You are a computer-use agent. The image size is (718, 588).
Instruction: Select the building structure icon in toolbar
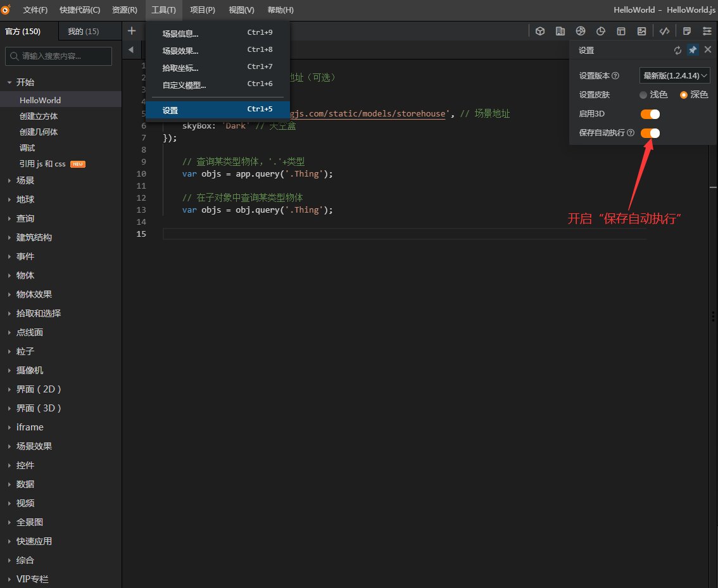coord(560,30)
